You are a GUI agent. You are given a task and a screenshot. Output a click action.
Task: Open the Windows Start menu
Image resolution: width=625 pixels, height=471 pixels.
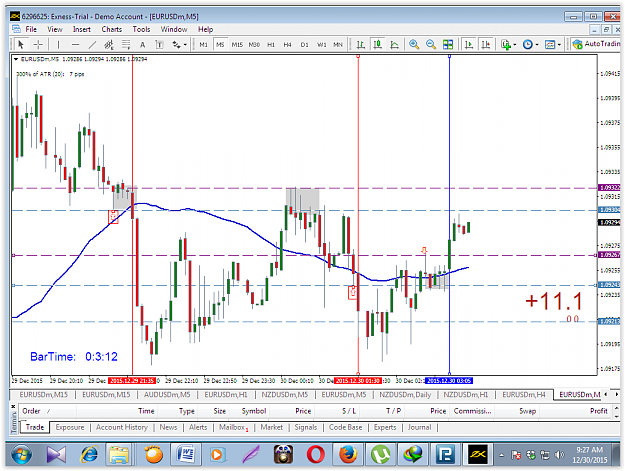pyautogui.click(x=22, y=454)
